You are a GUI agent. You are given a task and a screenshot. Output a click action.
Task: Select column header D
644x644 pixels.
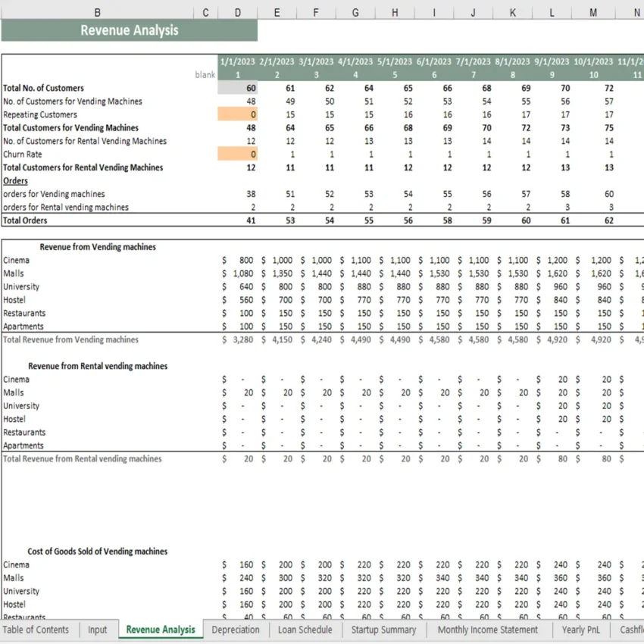tap(237, 12)
